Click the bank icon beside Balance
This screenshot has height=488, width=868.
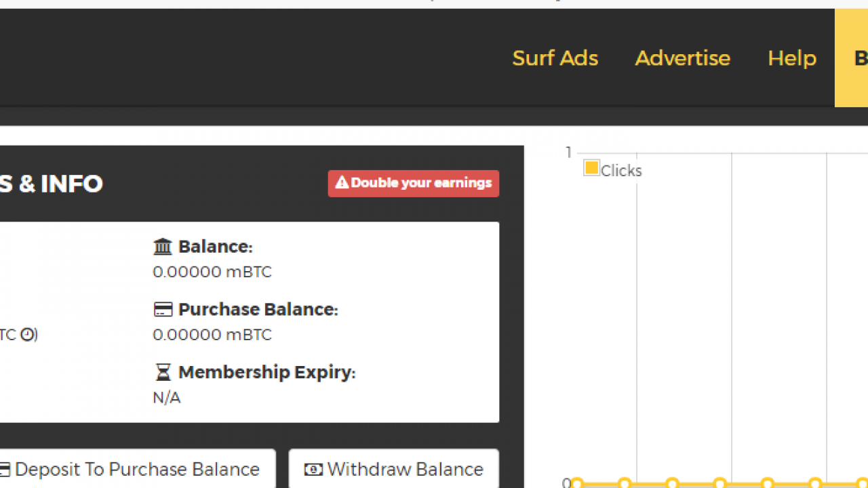163,247
